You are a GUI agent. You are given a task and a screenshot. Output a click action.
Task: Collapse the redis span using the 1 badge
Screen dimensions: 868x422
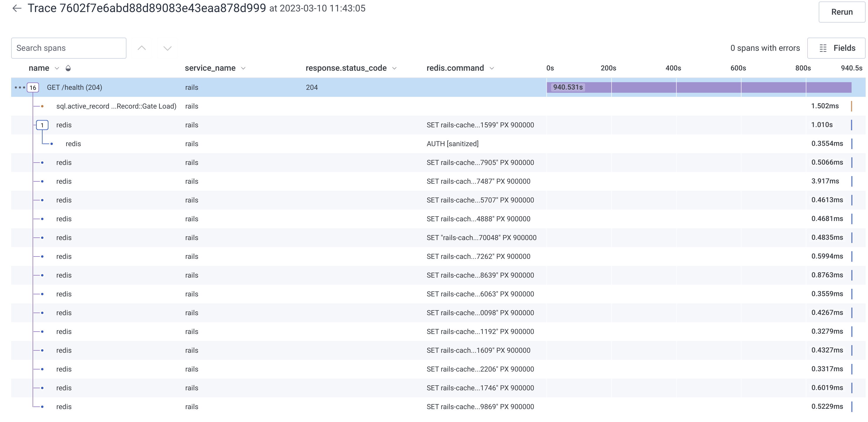coord(42,125)
